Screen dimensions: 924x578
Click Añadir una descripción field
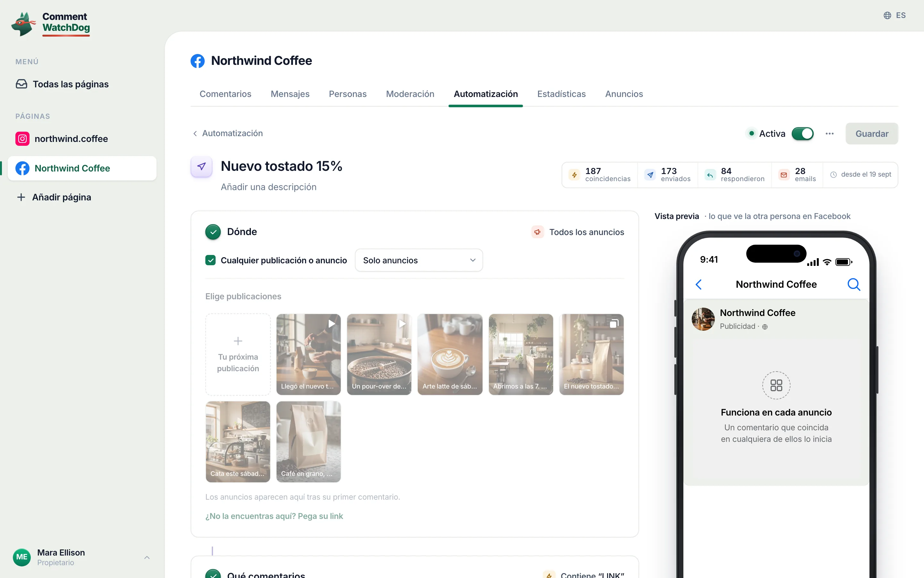[x=269, y=187]
